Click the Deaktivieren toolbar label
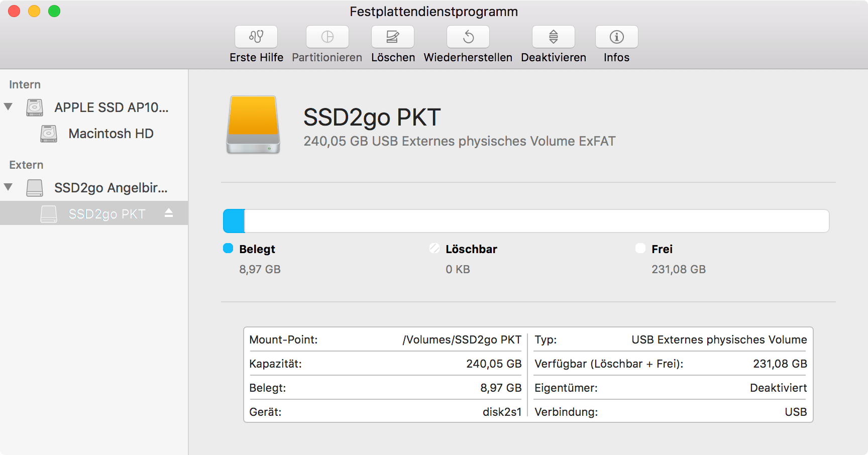 point(554,57)
